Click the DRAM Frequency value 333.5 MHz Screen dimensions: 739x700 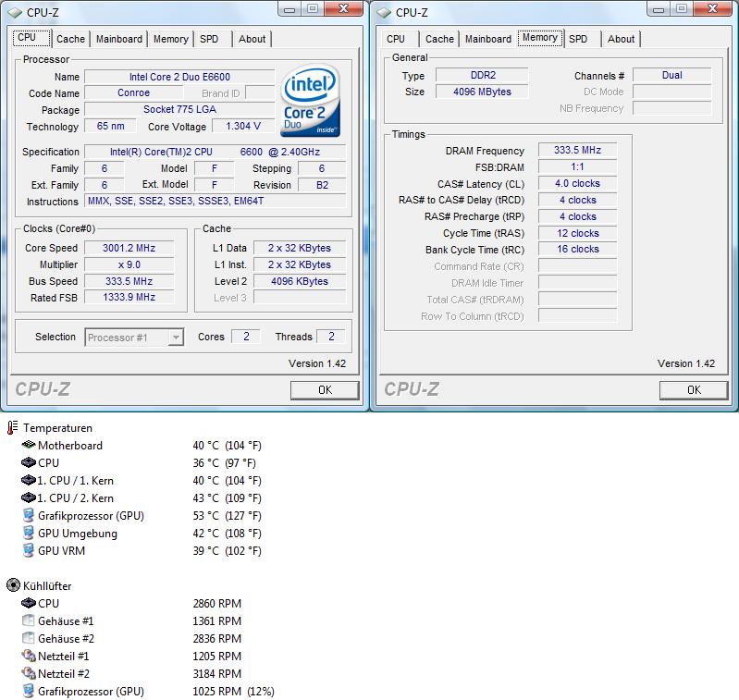577,151
